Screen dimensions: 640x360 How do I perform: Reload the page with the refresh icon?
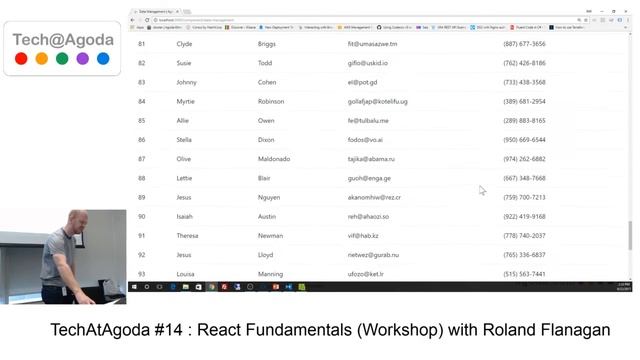[147, 20]
